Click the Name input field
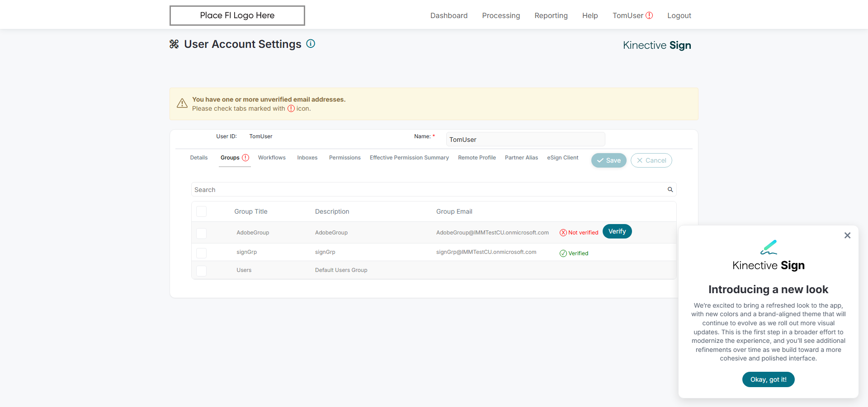Viewport: 868px width, 407px height. click(x=525, y=140)
